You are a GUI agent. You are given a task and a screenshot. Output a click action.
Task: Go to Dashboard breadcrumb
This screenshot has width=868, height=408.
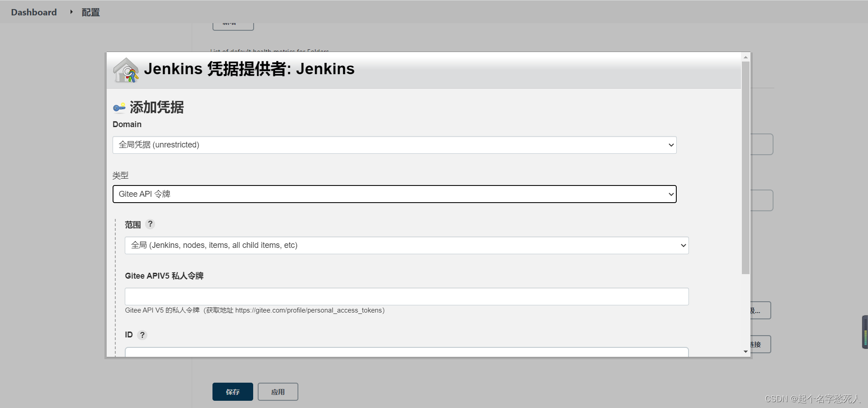(x=34, y=12)
